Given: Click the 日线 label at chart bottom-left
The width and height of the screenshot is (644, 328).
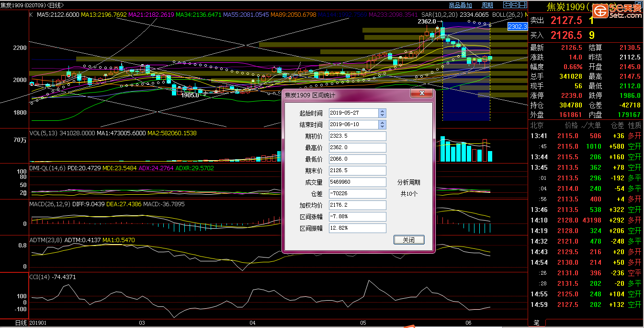Looking at the screenshot, I should coord(21,323).
